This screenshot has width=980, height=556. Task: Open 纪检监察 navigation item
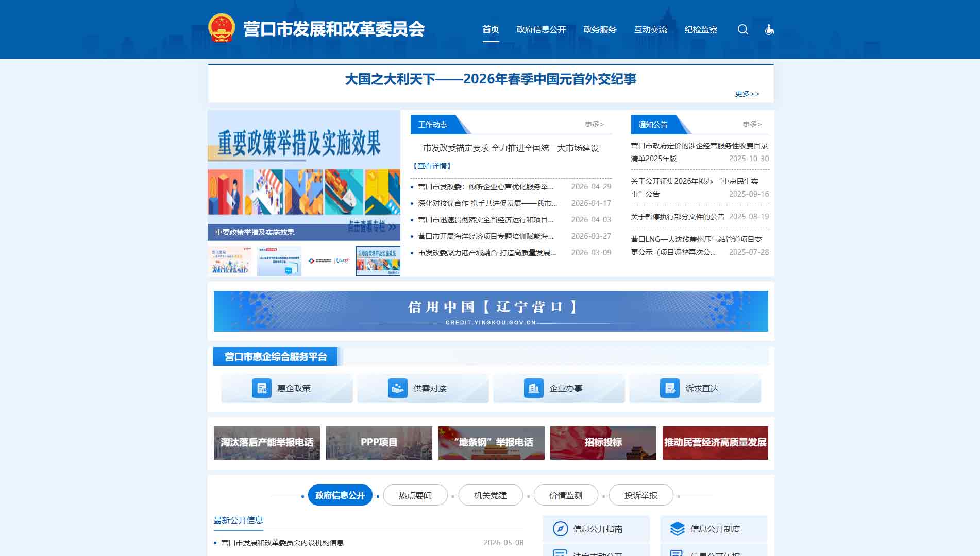(701, 30)
